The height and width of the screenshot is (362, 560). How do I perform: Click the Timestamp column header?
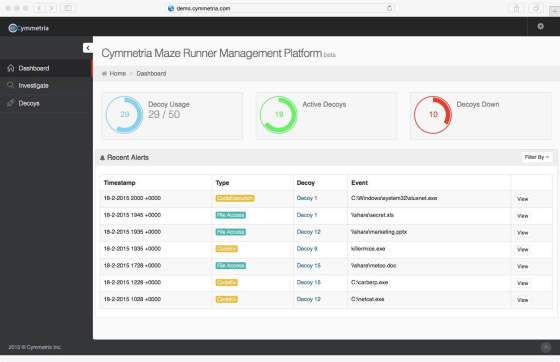[x=120, y=183]
